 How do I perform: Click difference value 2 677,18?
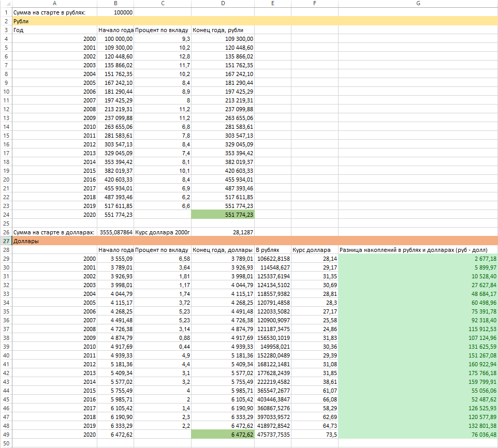[418, 259]
